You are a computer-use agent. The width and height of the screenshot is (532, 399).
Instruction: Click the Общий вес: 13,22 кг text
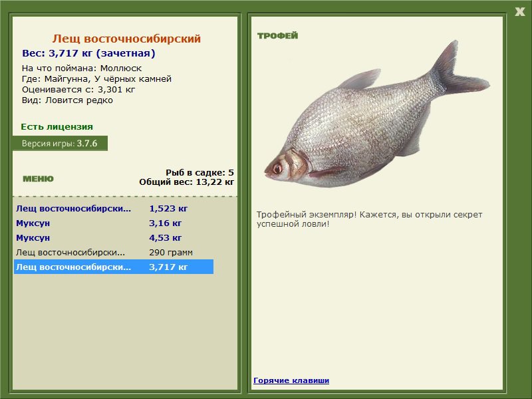[x=186, y=182]
